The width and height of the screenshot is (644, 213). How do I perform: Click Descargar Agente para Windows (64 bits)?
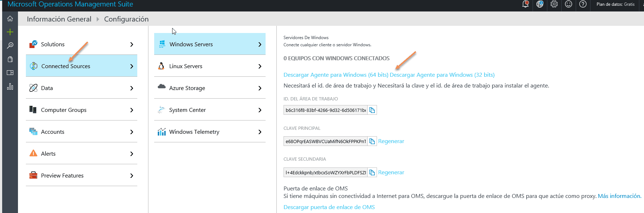tap(336, 75)
